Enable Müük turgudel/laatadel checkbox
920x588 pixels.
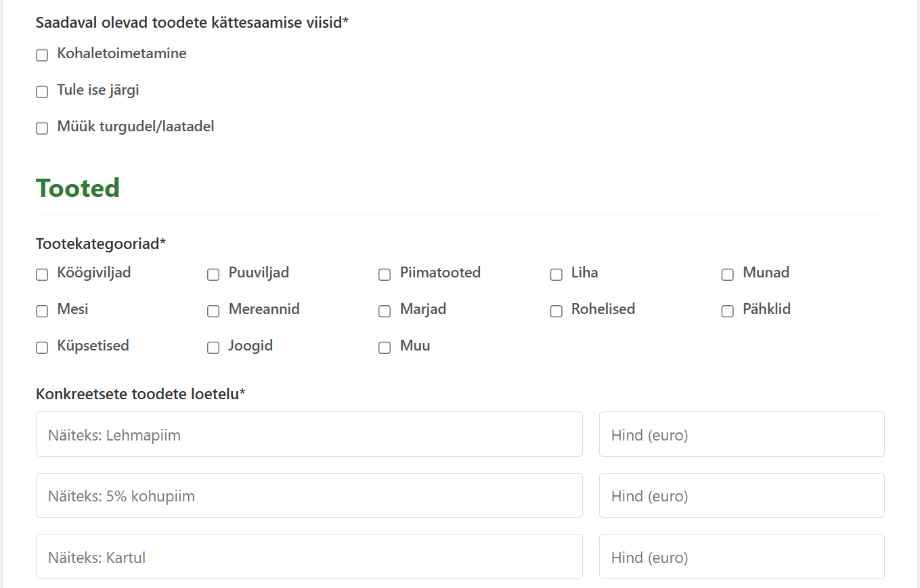point(42,128)
